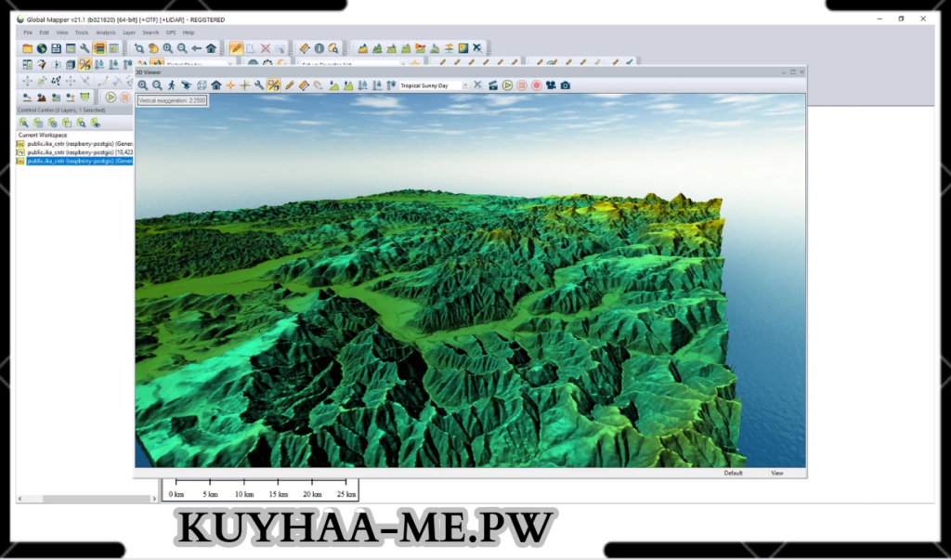951x560 pixels.
Task: Open the Tools menu
Action: [82, 33]
